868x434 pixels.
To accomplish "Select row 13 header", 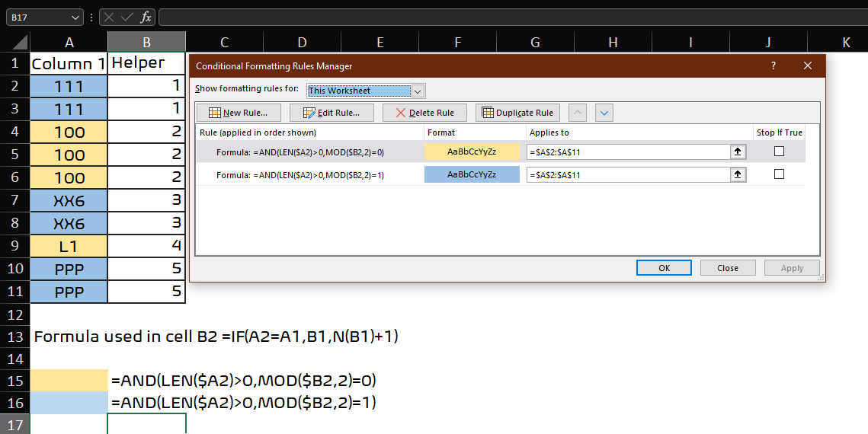I will pos(15,336).
